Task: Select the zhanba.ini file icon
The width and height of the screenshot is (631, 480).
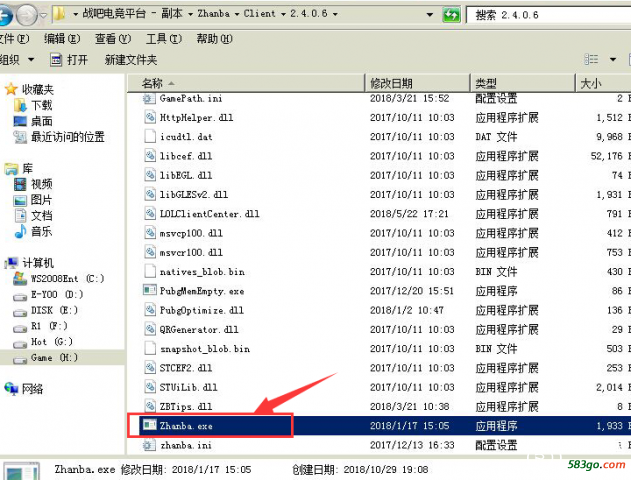Action: tap(149, 445)
